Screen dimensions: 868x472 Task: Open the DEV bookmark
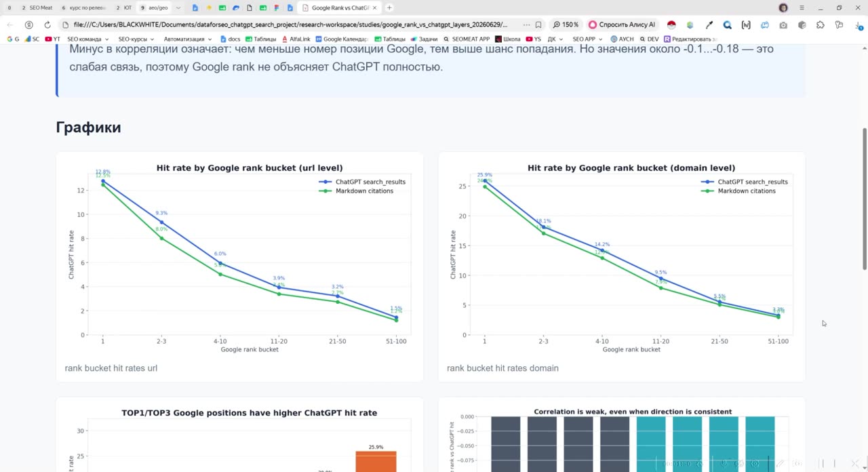tap(649, 39)
